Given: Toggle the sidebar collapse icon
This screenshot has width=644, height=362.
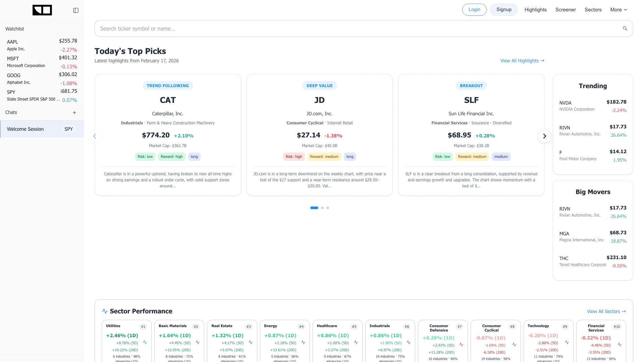Looking at the screenshot, I should click(76, 10).
